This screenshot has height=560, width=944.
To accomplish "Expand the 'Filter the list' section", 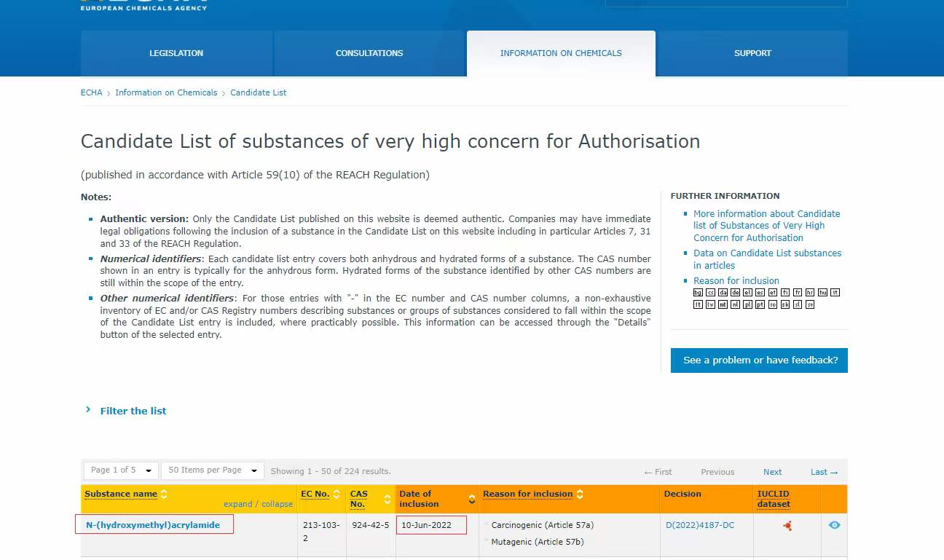I will [133, 411].
